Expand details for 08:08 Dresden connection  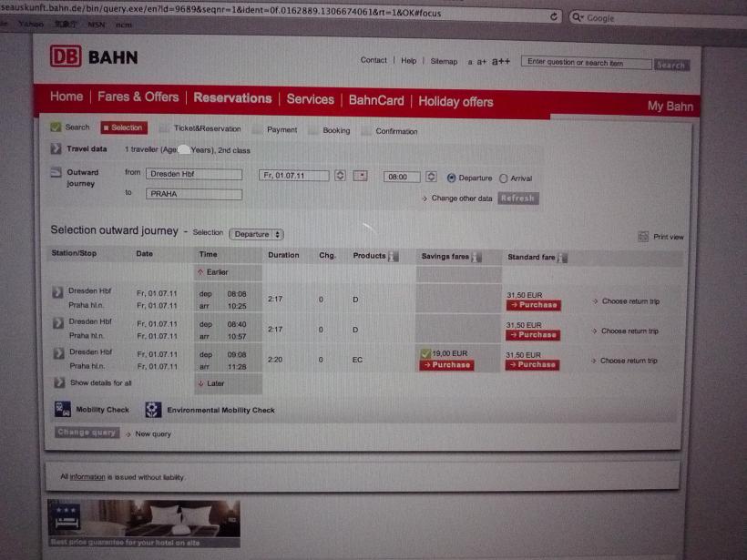pyautogui.click(x=57, y=292)
